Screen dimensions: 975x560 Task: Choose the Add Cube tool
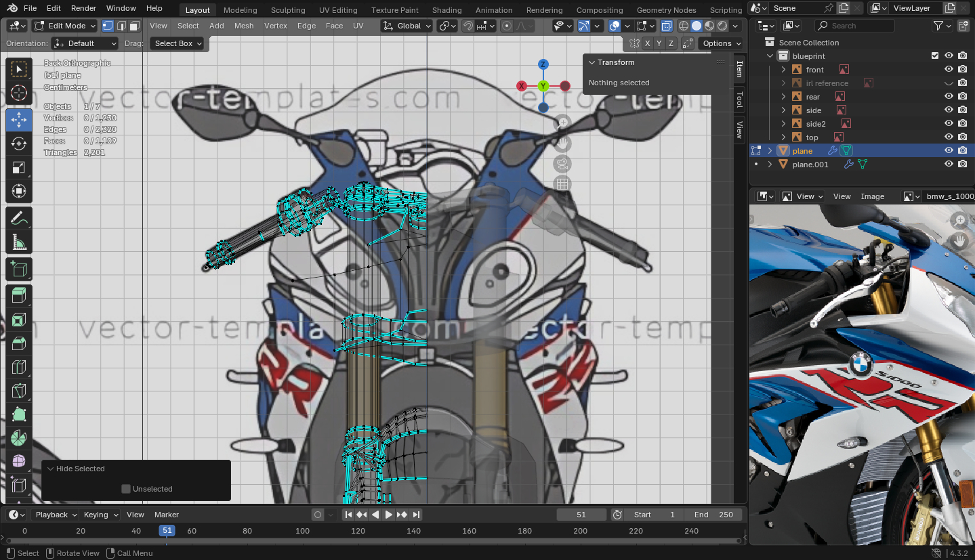(19, 270)
